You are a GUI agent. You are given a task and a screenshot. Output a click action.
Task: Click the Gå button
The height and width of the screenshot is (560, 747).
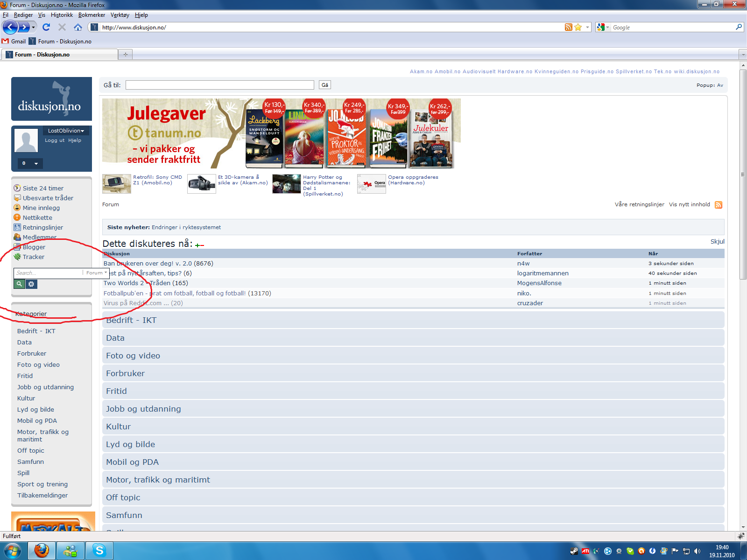pyautogui.click(x=325, y=85)
